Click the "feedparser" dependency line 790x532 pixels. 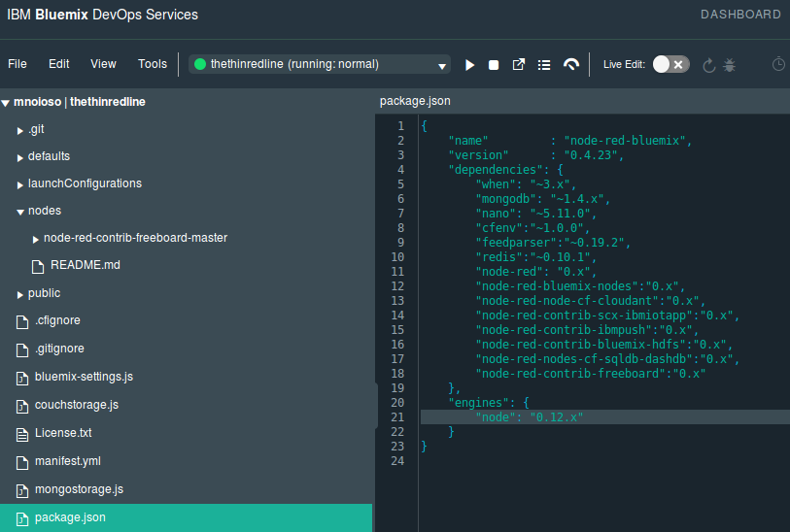(x=553, y=243)
